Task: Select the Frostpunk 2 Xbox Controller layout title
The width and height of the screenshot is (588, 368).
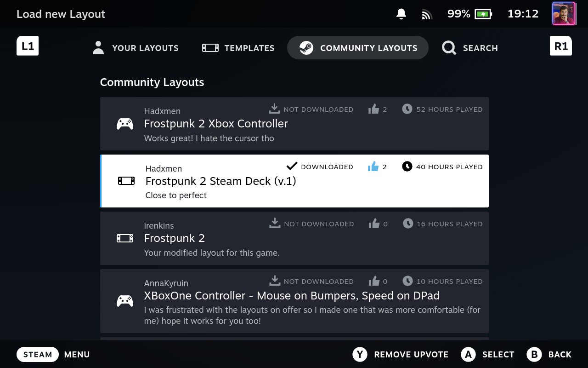Action: pyautogui.click(x=216, y=124)
